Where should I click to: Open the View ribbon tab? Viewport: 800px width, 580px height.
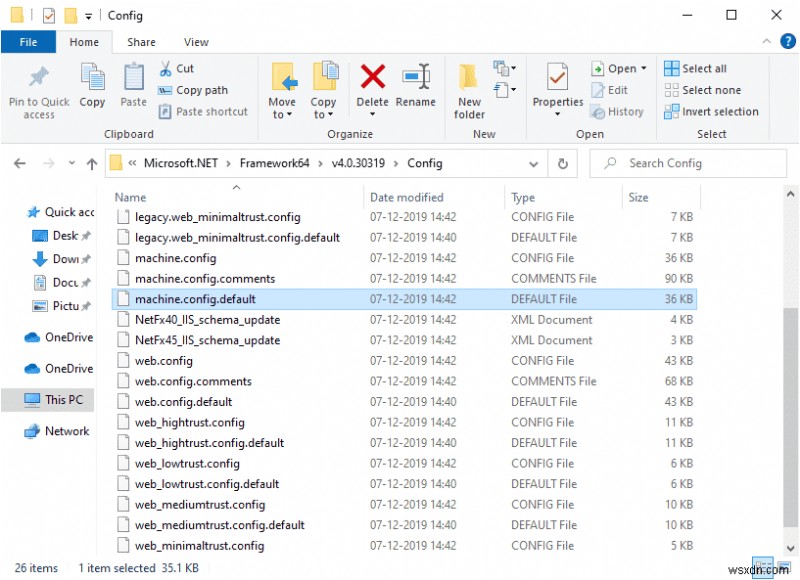196,41
